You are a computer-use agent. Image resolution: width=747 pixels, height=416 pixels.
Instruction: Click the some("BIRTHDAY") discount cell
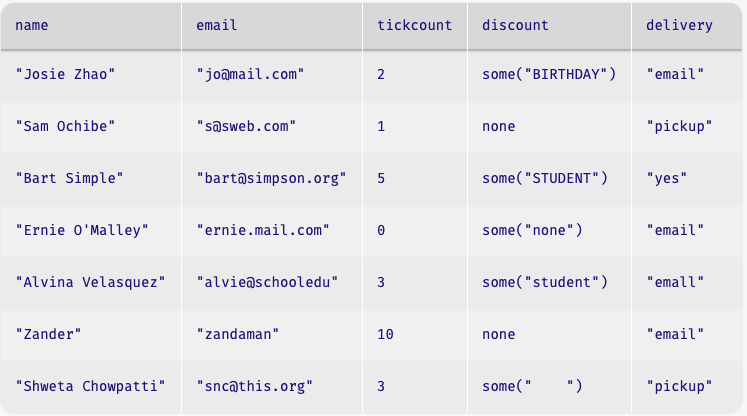coord(549,74)
